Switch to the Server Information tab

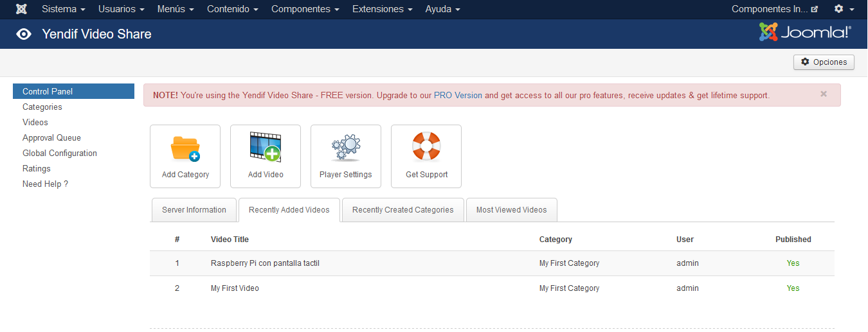pyautogui.click(x=194, y=210)
